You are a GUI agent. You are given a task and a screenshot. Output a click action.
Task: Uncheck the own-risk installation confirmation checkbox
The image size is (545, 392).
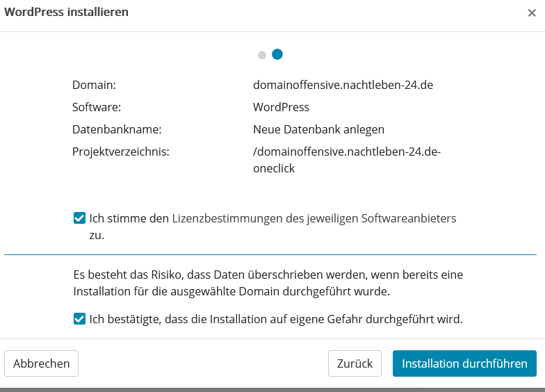[x=79, y=319]
